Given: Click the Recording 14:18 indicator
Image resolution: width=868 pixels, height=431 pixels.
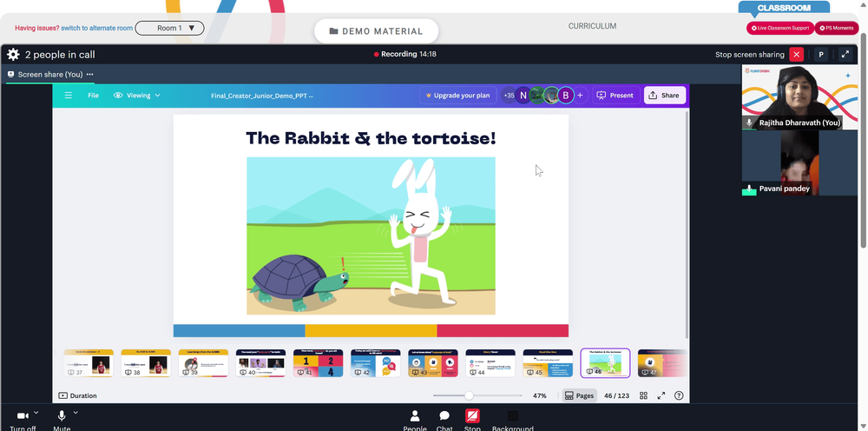Looking at the screenshot, I should [405, 54].
